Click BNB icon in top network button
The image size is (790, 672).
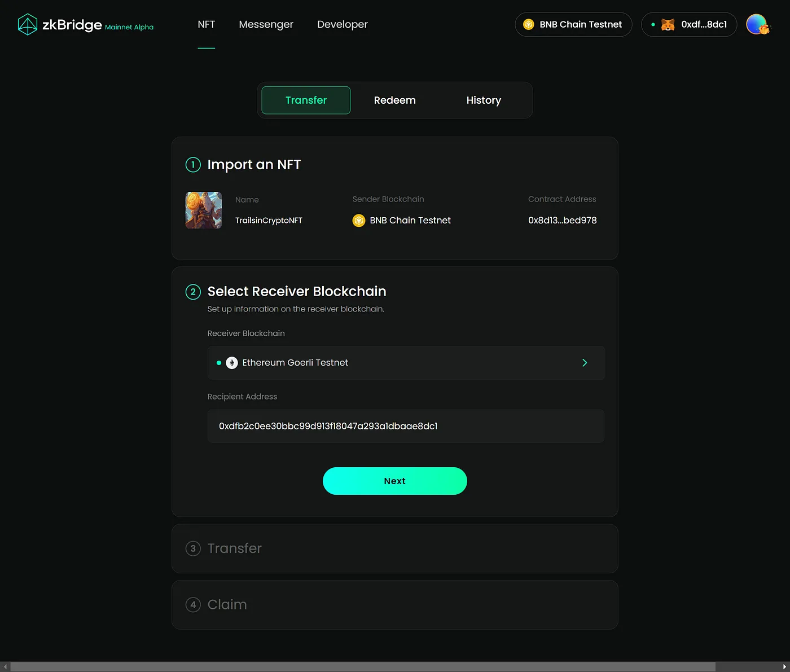coord(529,24)
